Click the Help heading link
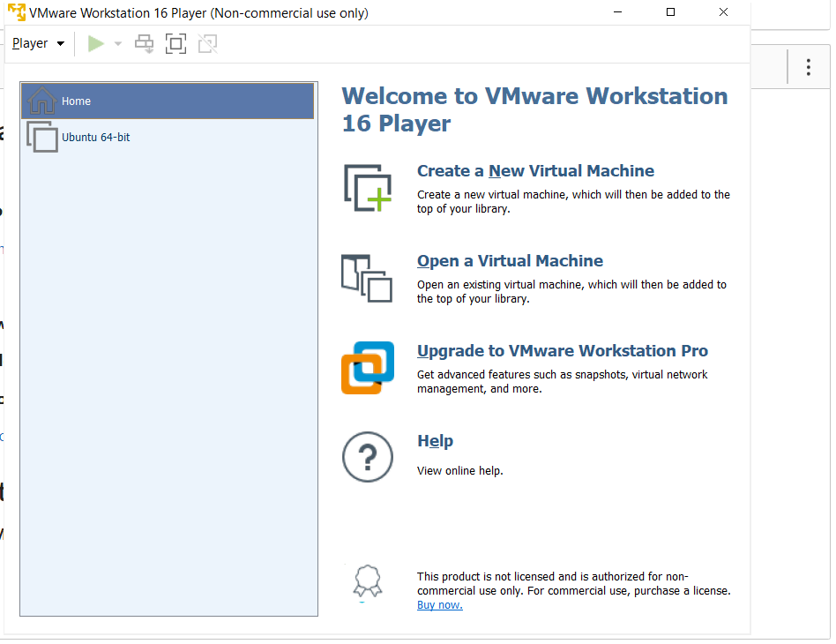This screenshot has width=836, height=644. (435, 441)
